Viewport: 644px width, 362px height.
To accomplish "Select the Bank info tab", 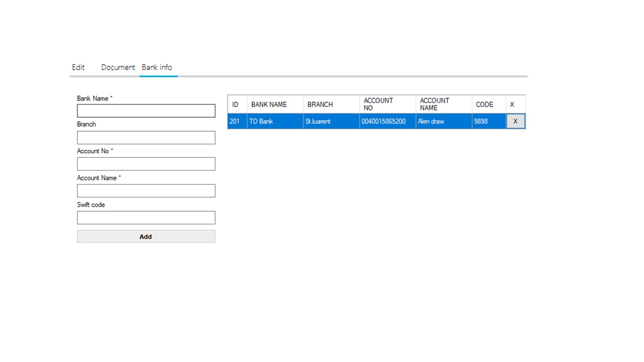I will (157, 67).
